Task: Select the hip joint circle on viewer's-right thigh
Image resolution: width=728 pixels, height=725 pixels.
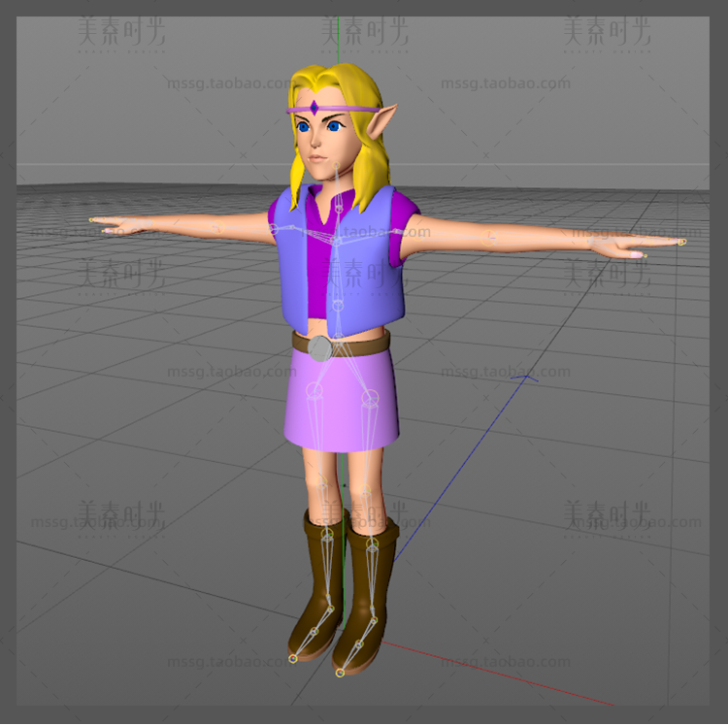Action: coord(370,397)
